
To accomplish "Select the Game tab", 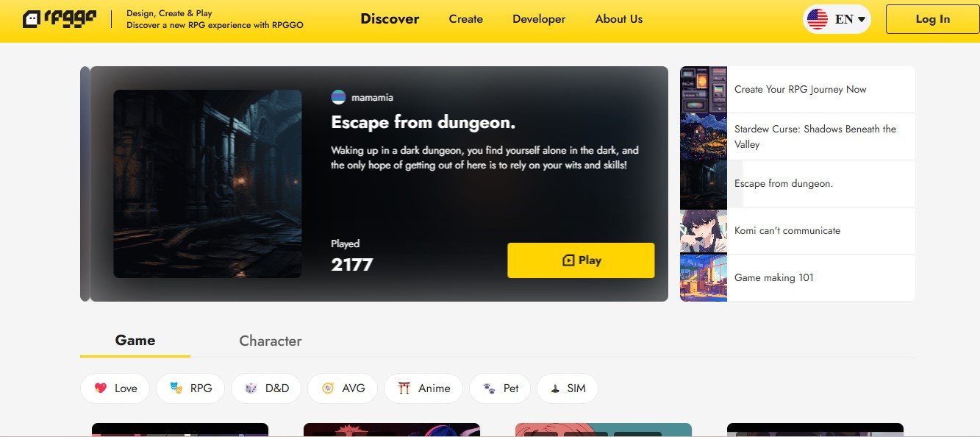I will click(135, 340).
